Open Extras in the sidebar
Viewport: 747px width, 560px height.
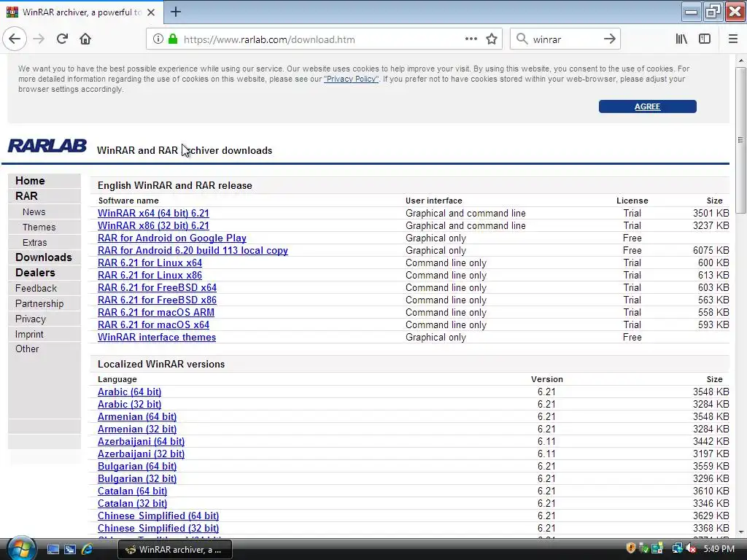[x=35, y=242]
